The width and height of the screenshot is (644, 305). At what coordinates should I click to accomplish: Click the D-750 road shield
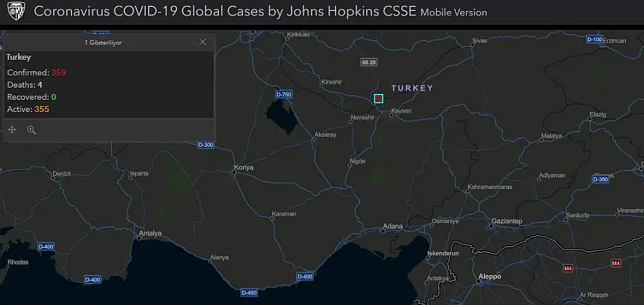(283, 95)
